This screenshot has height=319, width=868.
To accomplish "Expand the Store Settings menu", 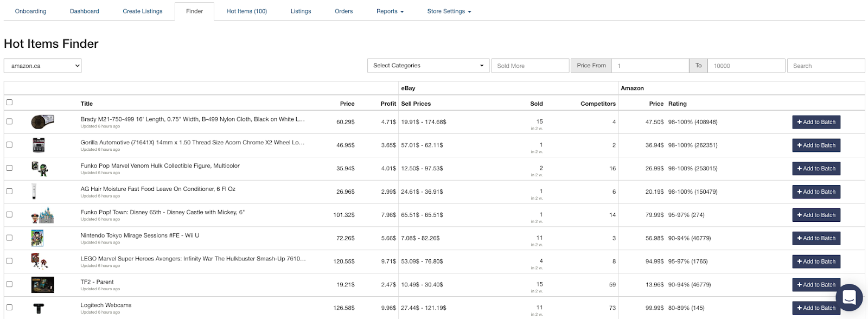I will click(449, 11).
